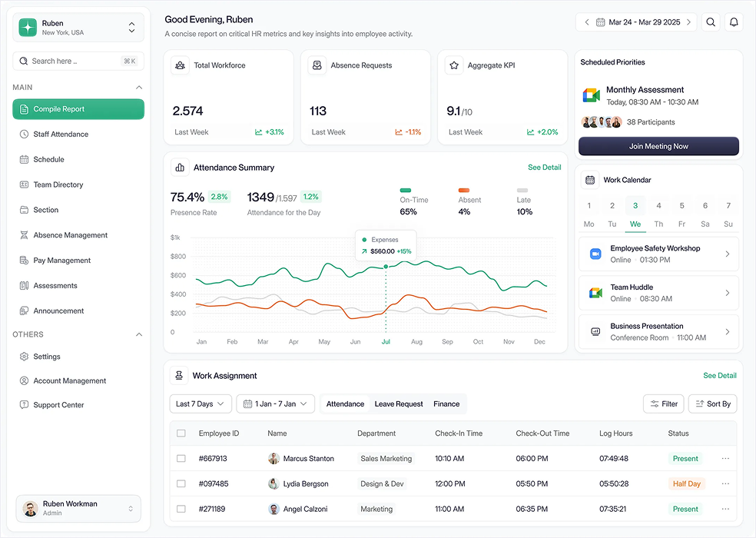Image resolution: width=756 pixels, height=538 pixels.
Task: Switch to the Attendance tab
Action: pyautogui.click(x=345, y=403)
